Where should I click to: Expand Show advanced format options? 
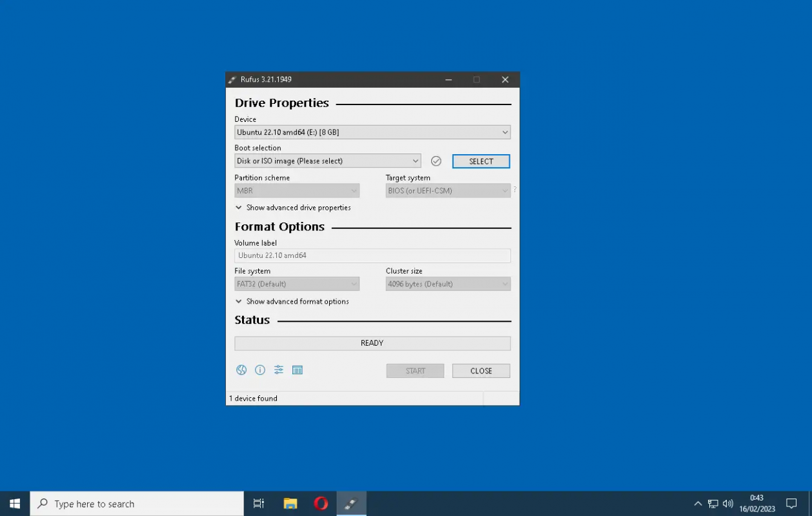(x=292, y=301)
